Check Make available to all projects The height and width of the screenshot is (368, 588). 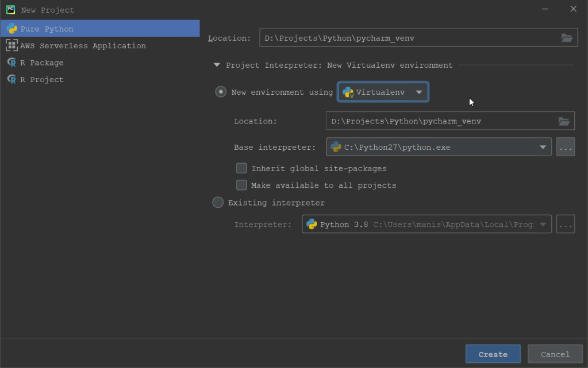[241, 185]
